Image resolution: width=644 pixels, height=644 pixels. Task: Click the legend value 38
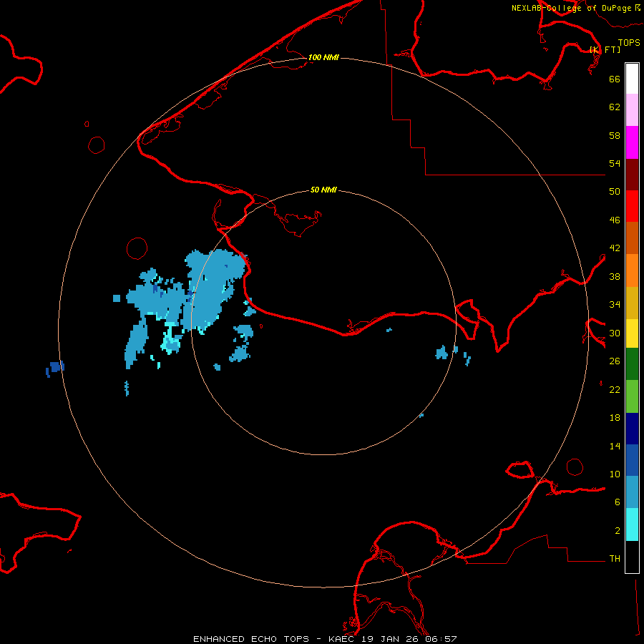615,276
